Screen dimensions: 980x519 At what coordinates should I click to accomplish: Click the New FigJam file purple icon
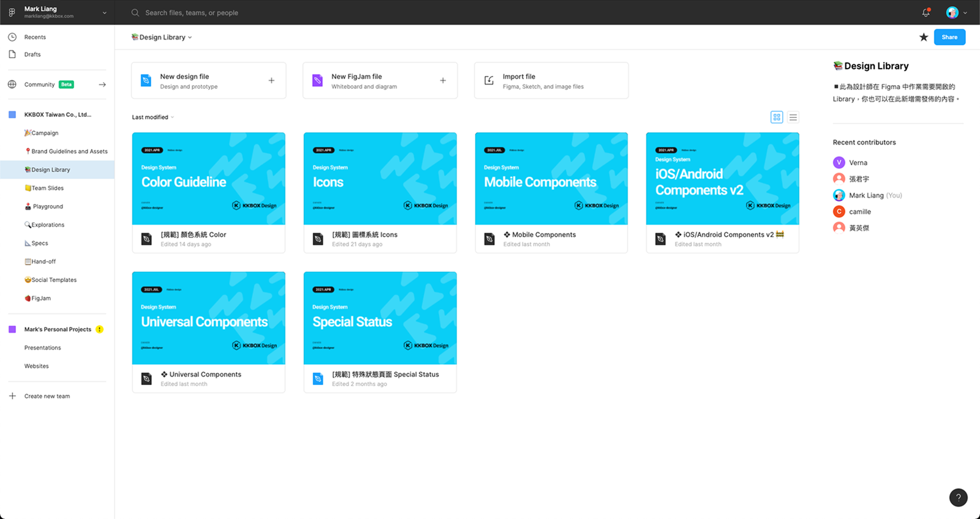coord(317,80)
